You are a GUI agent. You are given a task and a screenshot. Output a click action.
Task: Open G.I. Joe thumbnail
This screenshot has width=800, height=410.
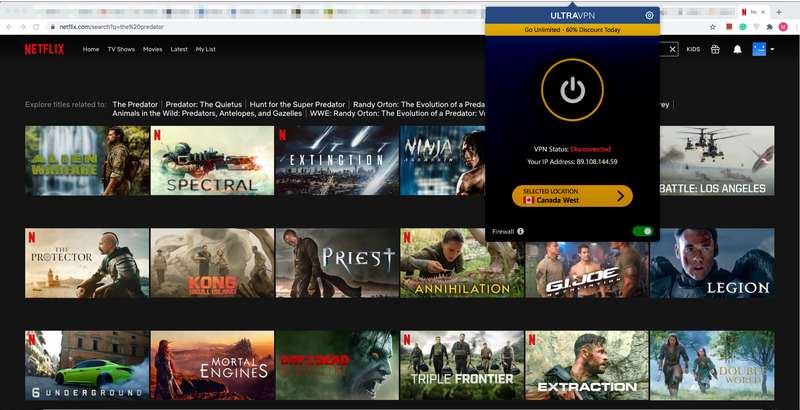point(587,270)
